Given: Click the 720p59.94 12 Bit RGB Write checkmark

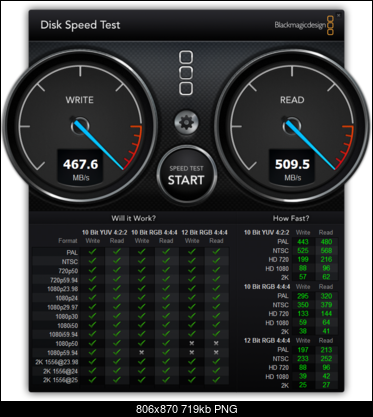Looking at the screenshot, I should (192, 279).
